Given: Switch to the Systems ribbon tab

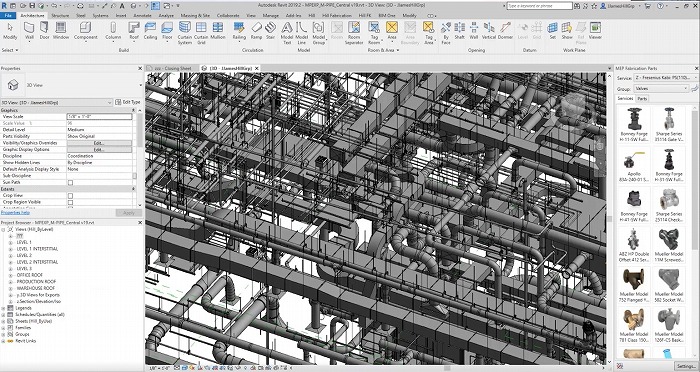Looking at the screenshot, I should pyautogui.click(x=100, y=15).
